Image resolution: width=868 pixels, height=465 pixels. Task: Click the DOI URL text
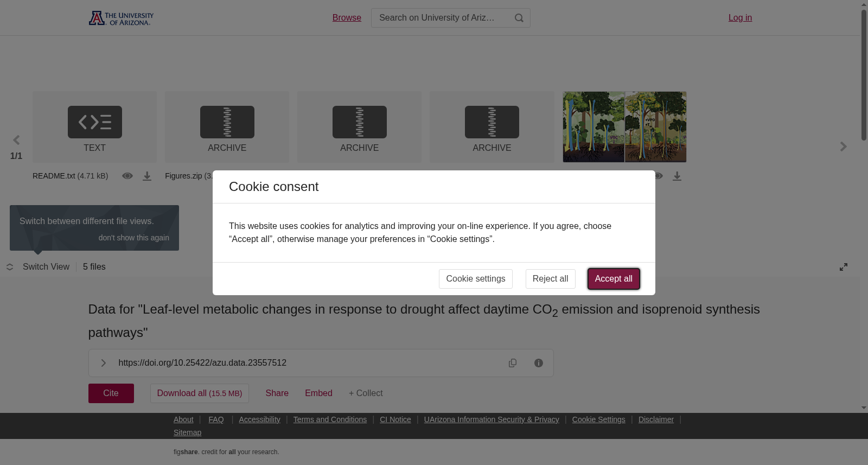pos(202,363)
